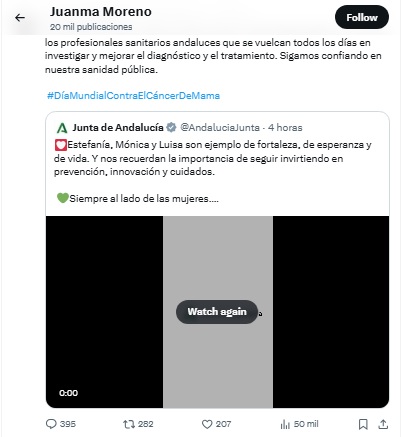
Task: Open the Junta de Andalucía logo avatar
Action: pyautogui.click(x=62, y=128)
